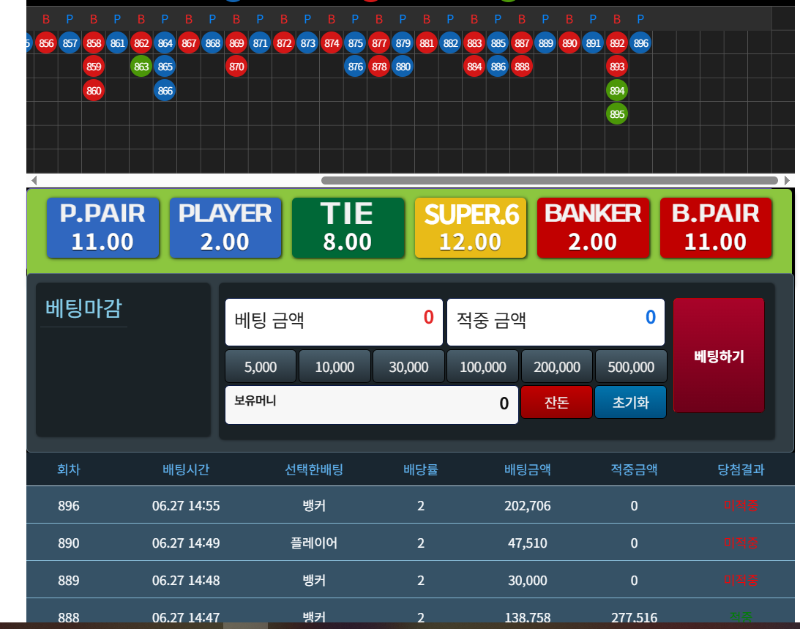Click round 860 red circle
Screen dimensions: 800x629
pos(93,91)
